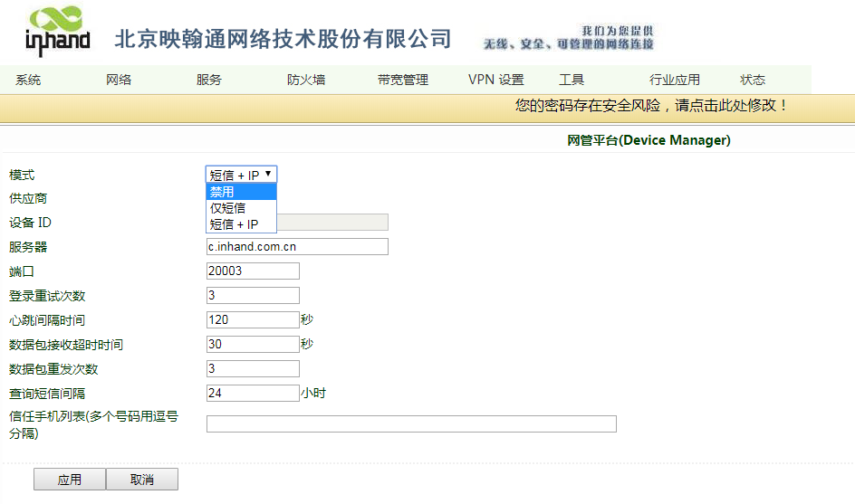Select 仅短信 option in mode list
The width and height of the screenshot is (855, 504).
coord(241,208)
